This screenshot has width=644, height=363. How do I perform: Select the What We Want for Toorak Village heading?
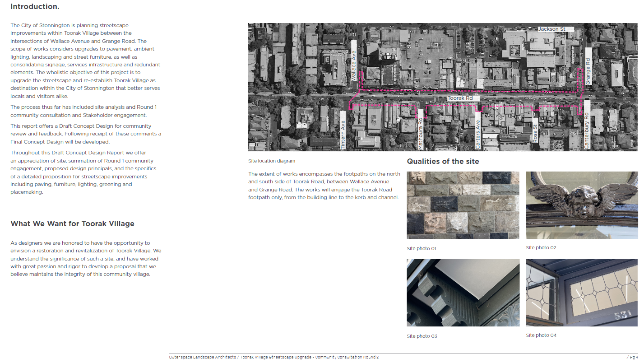(x=72, y=223)
